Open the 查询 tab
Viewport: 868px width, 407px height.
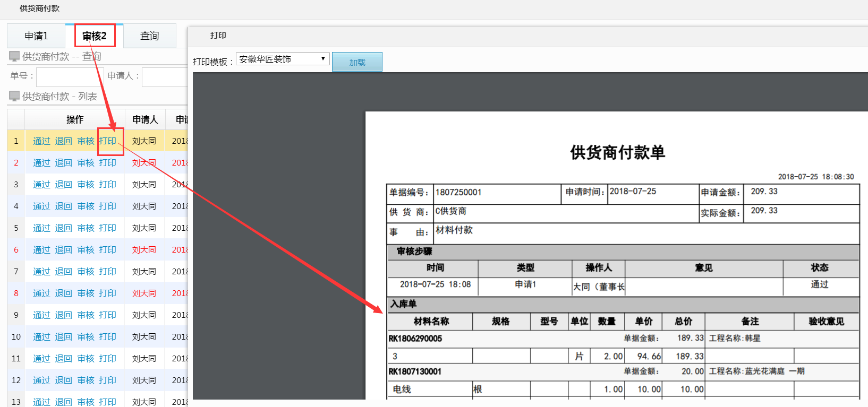(149, 36)
